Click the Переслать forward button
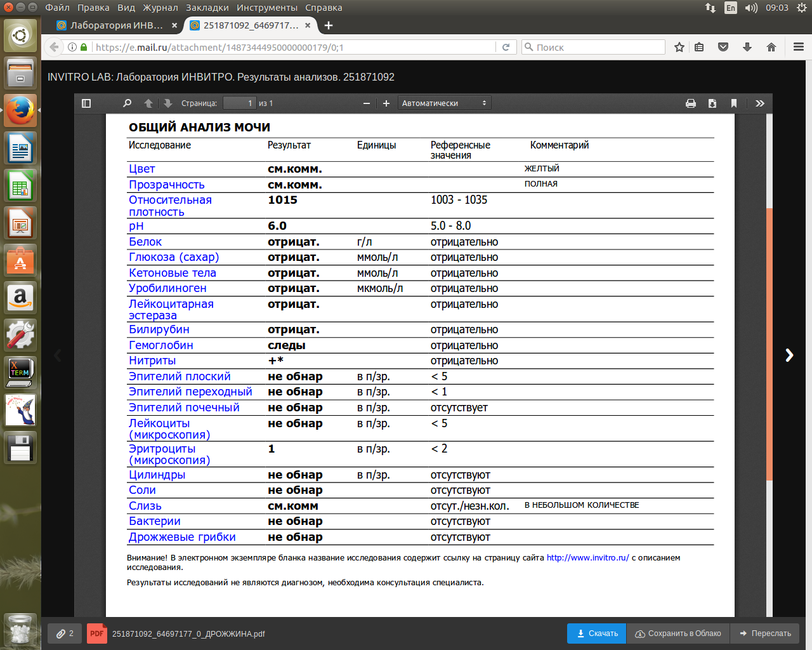Viewport: 812px width, 650px height. pos(764,633)
